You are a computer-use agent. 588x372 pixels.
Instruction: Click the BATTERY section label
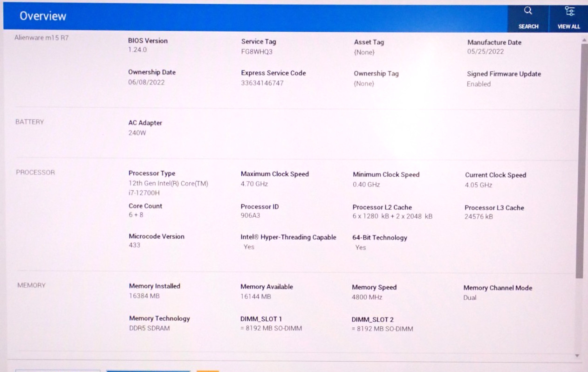(29, 122)
